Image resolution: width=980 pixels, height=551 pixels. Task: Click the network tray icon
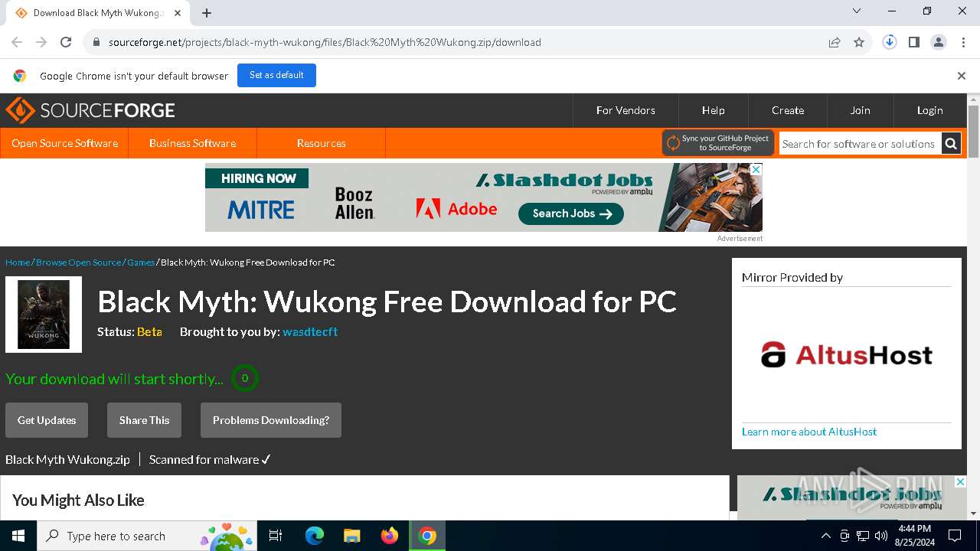tap(863, 536)
